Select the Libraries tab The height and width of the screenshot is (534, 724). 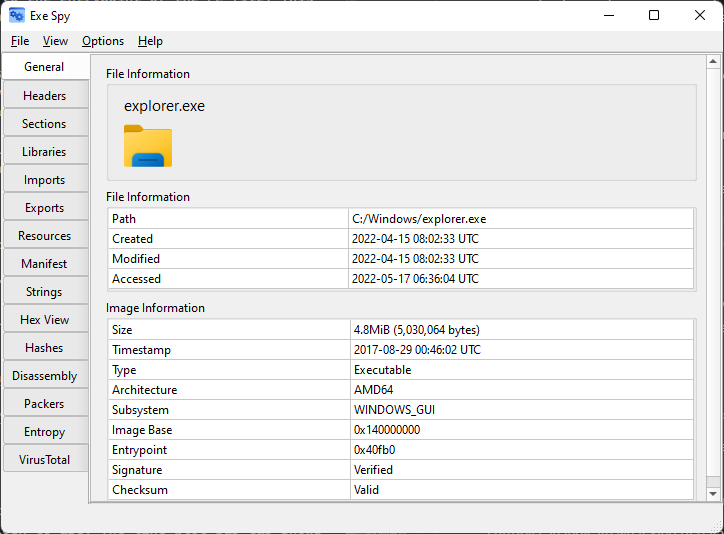(44, 152)
